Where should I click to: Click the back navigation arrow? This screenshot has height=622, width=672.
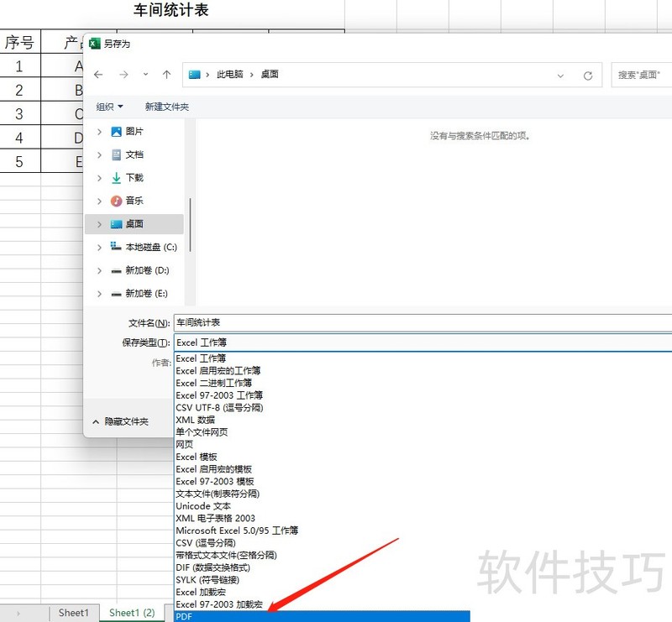tap(98, 74)
